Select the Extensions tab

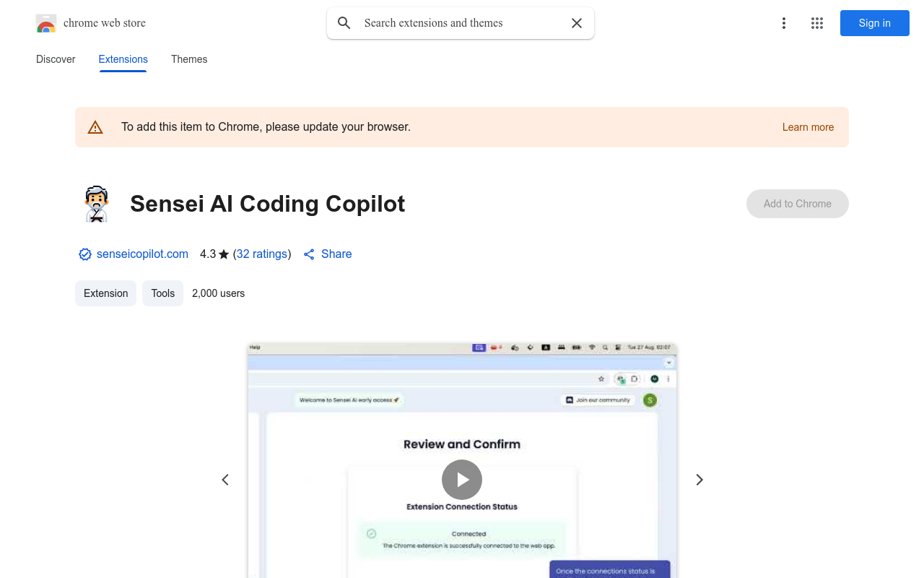123,59
